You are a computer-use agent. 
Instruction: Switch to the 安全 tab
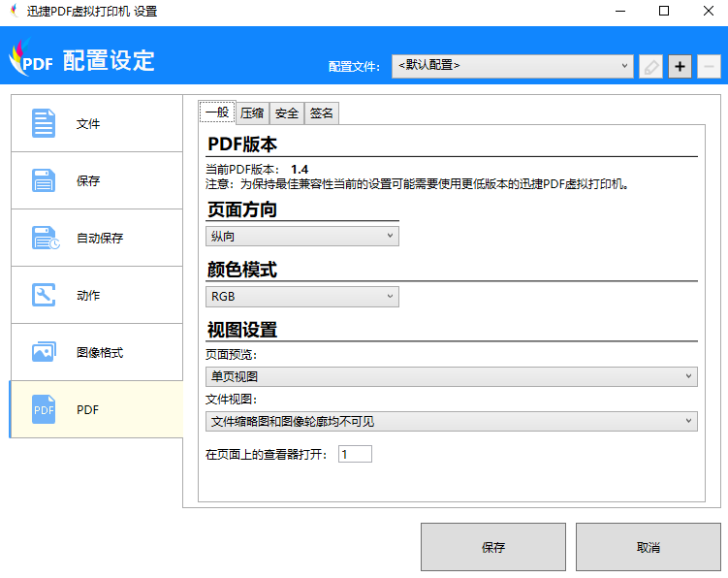pos(287,112)
